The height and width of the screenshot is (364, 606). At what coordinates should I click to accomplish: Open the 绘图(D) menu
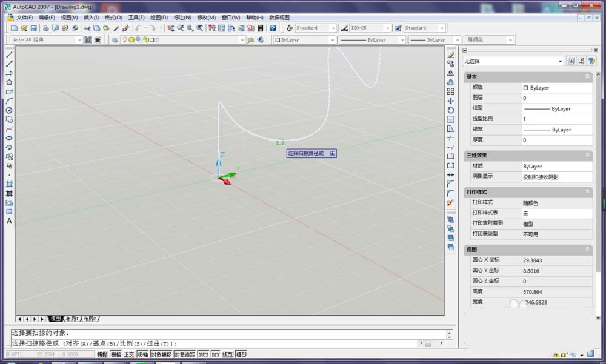tap(159, 18)
